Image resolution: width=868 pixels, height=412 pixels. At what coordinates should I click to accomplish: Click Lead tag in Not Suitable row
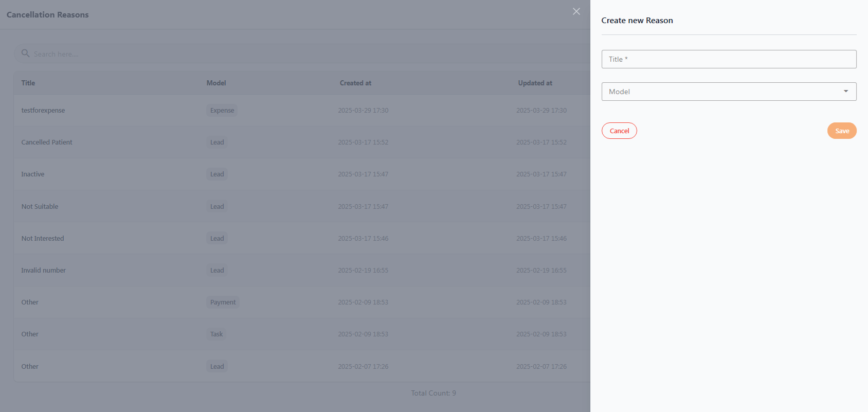(x=217, y=206)
